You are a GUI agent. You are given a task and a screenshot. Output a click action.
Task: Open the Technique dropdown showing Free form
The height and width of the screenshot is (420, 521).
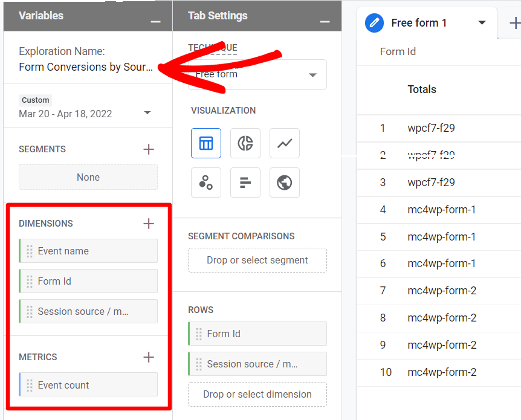click(257, 74)
